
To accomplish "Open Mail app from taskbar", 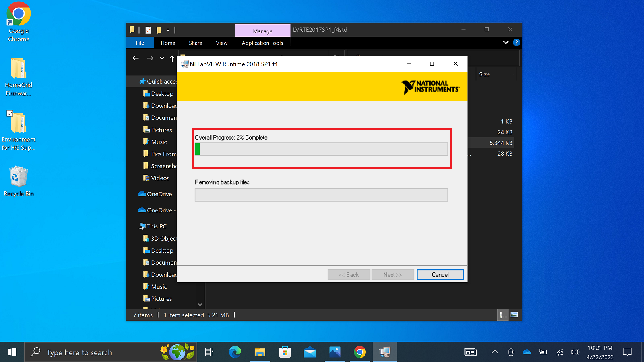I will (x=310, y=352).
